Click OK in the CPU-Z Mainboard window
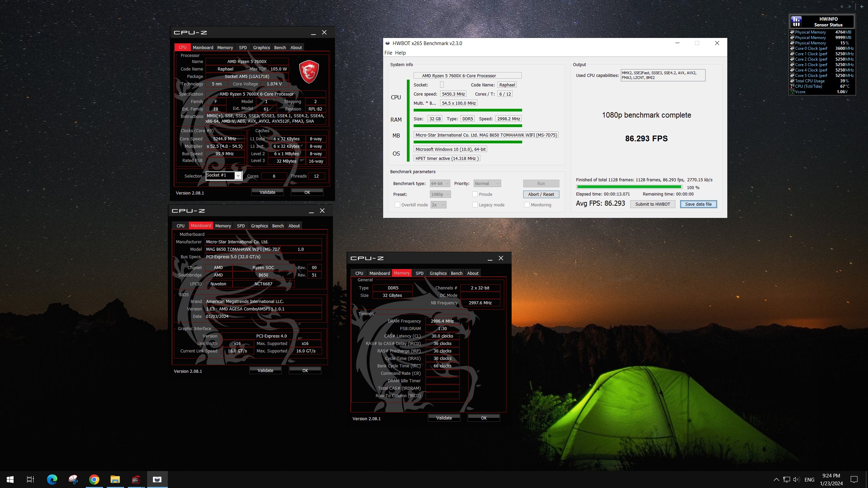The height and width of the screenshot is (488, 868). 305,370
